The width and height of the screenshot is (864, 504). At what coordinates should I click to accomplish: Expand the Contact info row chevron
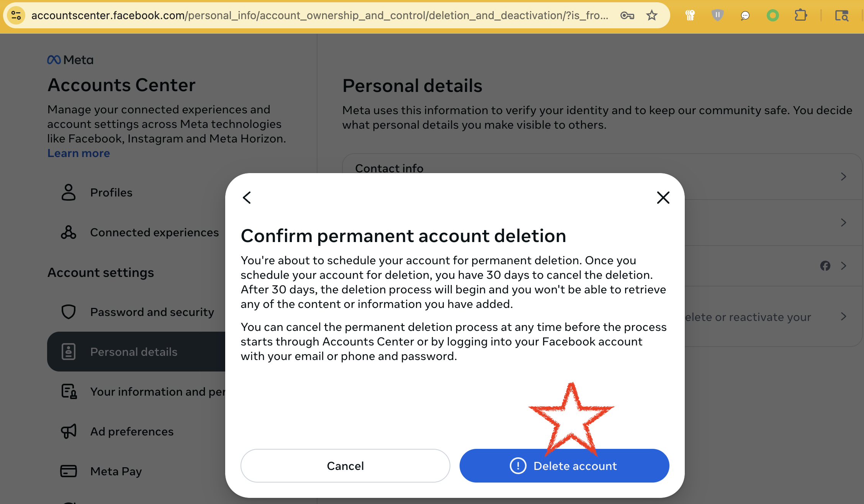(x=843, y=177)
